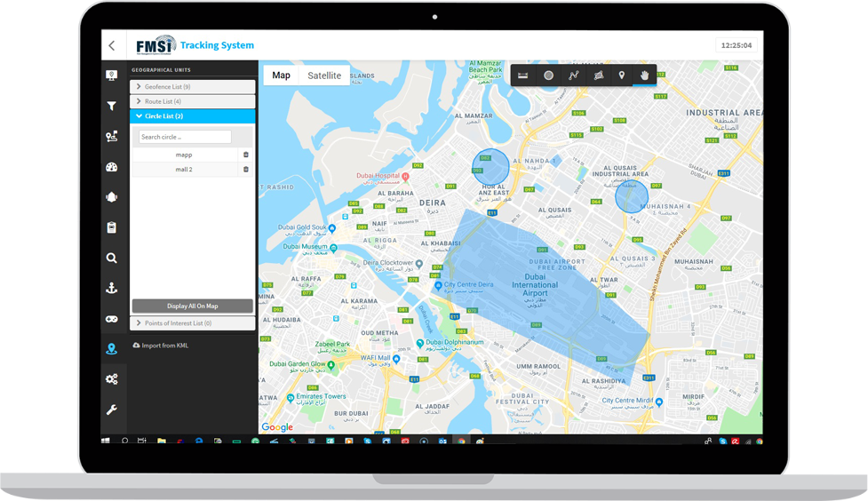868x501 pixels.
Task: Open the funnel filter sidebar icon
Action: [112, 106]
